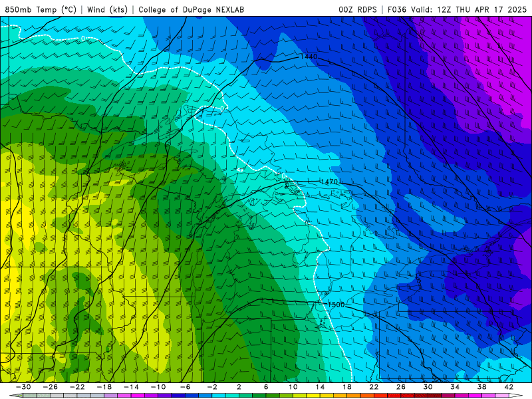The width and height of the screenshot is (532, 399).
Task: Click the "-30" color scale value
Action: pos(23,387)
